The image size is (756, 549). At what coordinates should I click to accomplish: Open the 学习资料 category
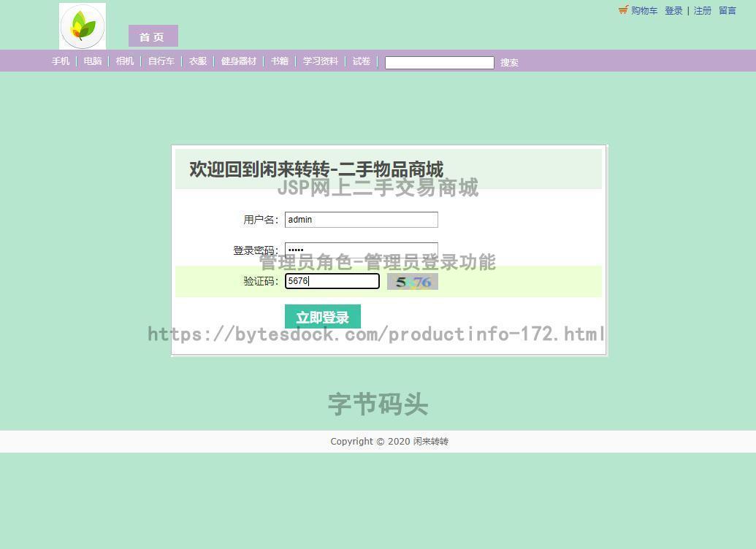[320, 61]
